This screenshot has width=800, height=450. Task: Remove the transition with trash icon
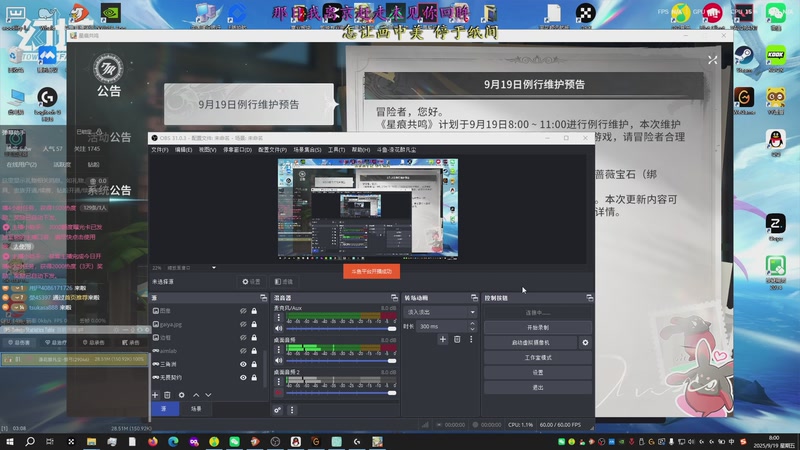(x=457, y=339)
